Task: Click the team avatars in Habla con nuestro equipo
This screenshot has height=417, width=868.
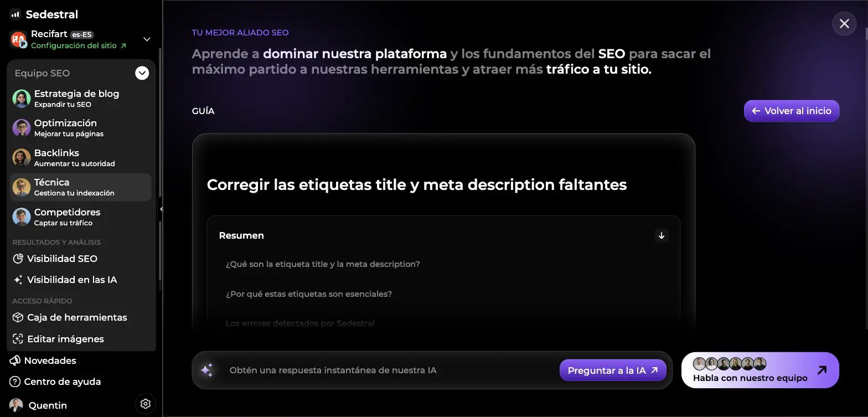Action: [730, 364]
